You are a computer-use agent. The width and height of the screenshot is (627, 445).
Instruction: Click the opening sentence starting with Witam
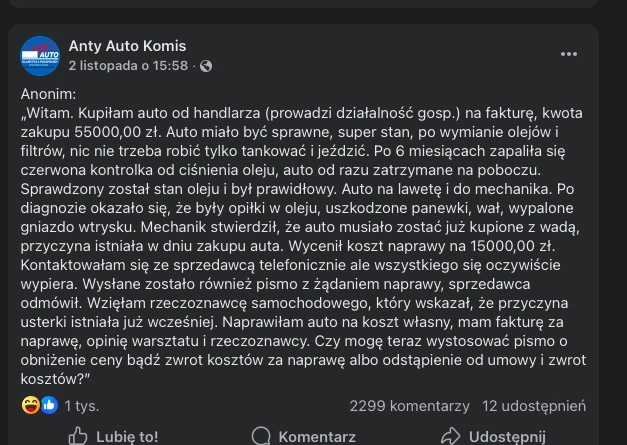coord(200,112)
